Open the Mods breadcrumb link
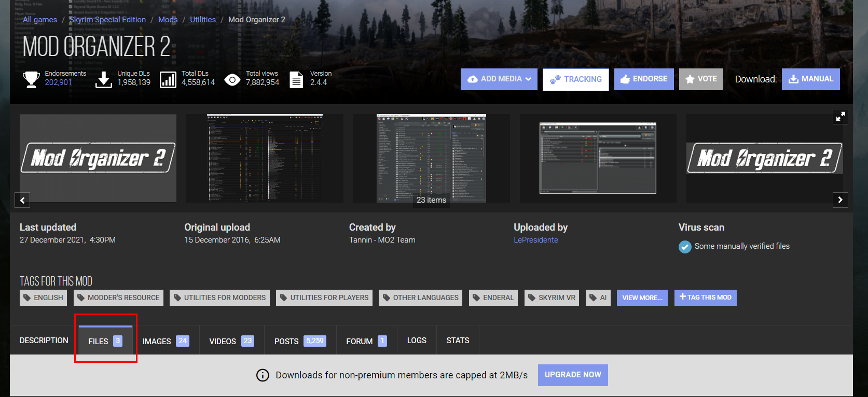Image resolution: width=868 pixels, height=397 pixels. tap(168, 20)
